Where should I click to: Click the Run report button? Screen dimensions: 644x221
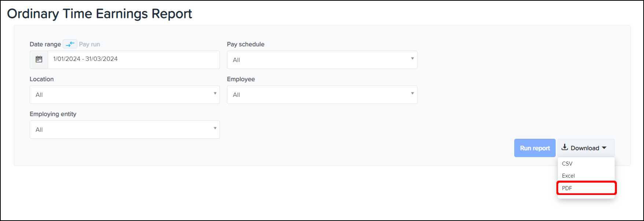pyautogui.click(x=535, y=148)
